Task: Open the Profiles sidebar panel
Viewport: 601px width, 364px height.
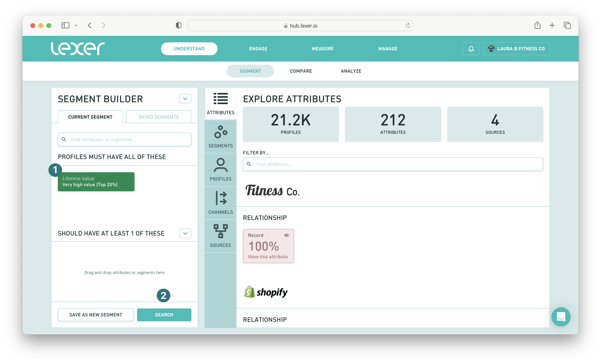Action: coord(221,170)
